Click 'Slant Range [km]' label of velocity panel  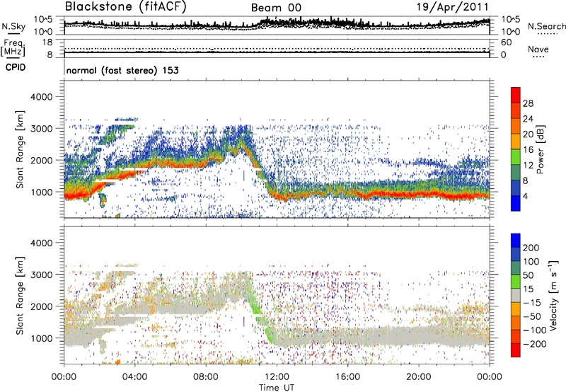pos(20,295)
